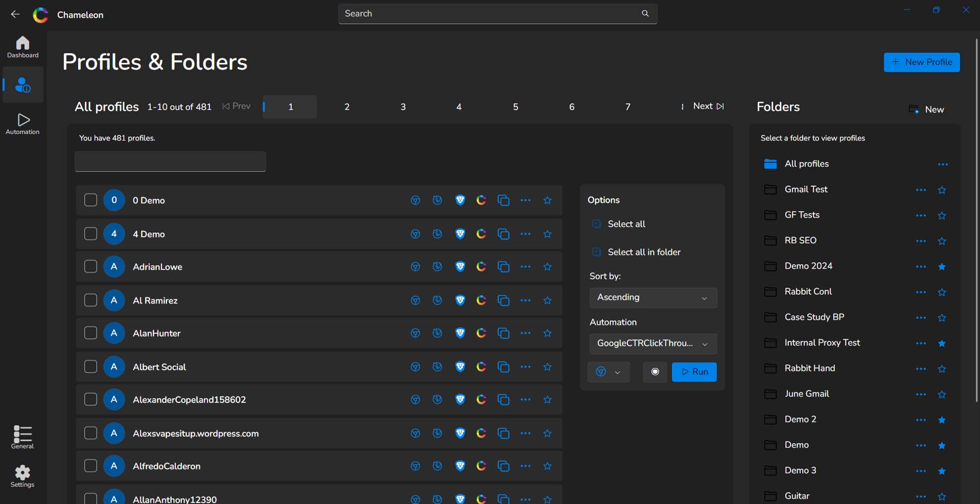This screenshot has width=980, height=504.
Task: Launch 0 Demo profile in Chrome
Action: [415, 200]
